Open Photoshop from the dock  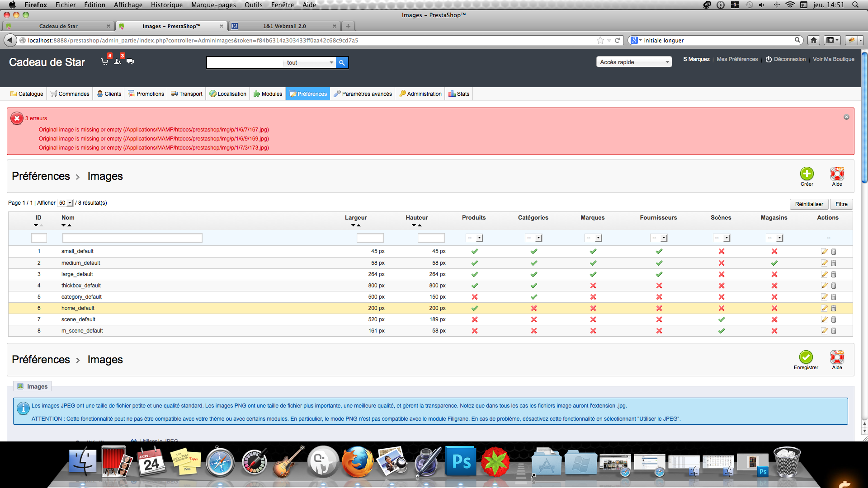pos(461,462)
